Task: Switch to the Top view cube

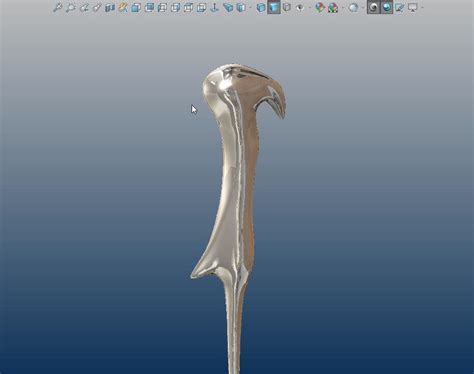Action: 188,8
